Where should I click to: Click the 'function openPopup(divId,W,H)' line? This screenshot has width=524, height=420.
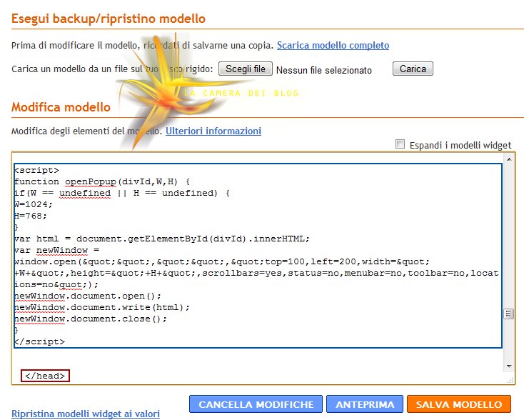102,181
